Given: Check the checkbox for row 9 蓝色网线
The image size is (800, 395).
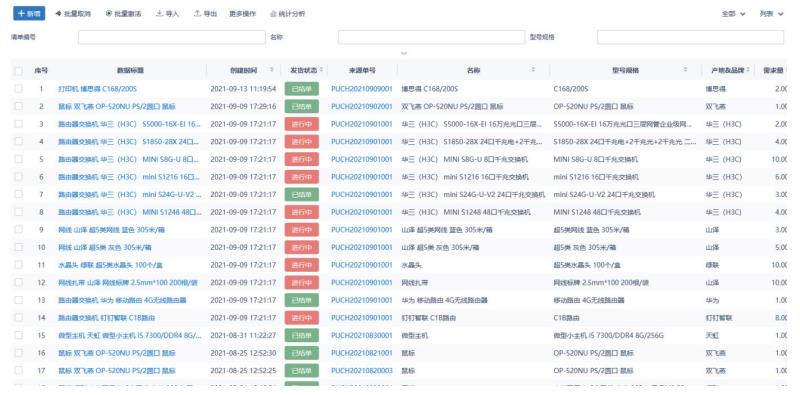Looking at the screenshot, I should point(18,229).
